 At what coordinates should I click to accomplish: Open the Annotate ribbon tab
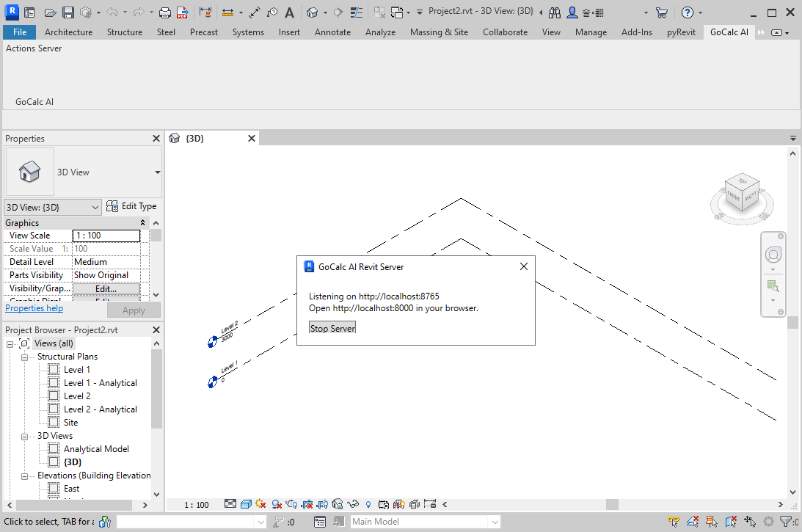click(332, 32)
